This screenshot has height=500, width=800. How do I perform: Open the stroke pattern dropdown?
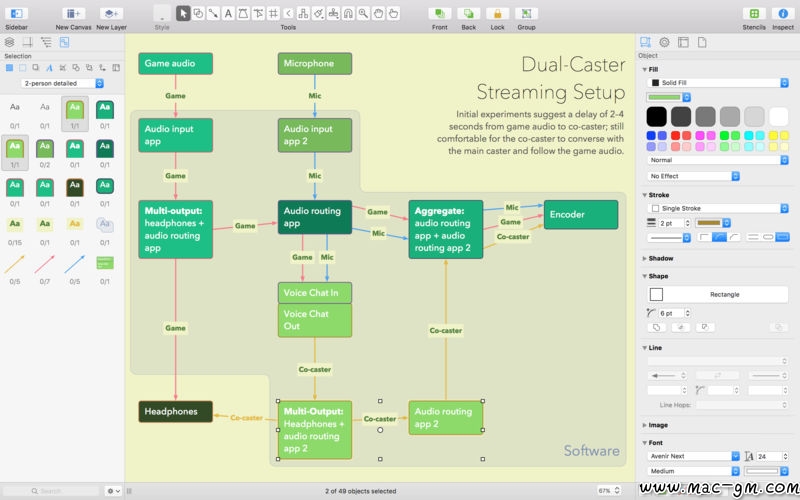668,238
